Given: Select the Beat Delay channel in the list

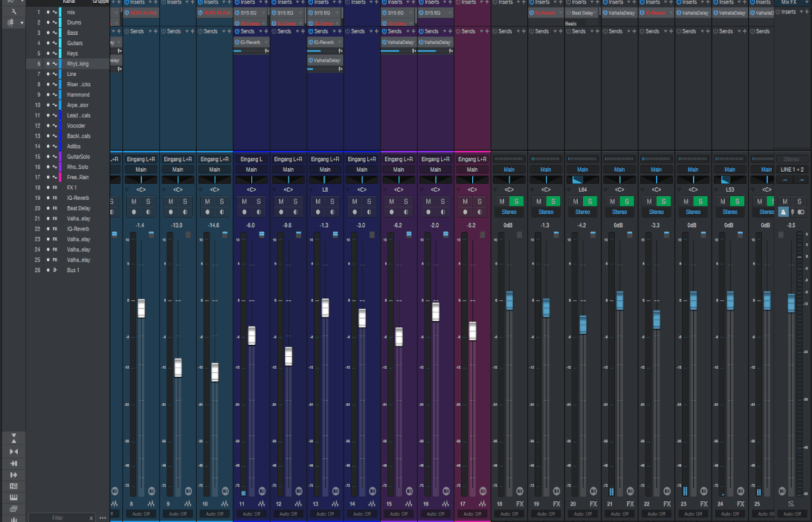Looking at the screenshot, I should (78, 208).
